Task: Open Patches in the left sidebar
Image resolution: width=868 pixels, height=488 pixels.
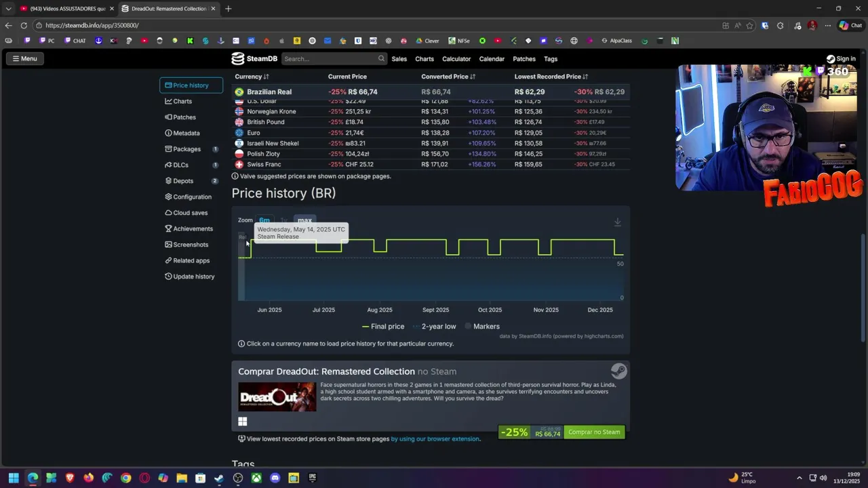Action: pos(180,117)
